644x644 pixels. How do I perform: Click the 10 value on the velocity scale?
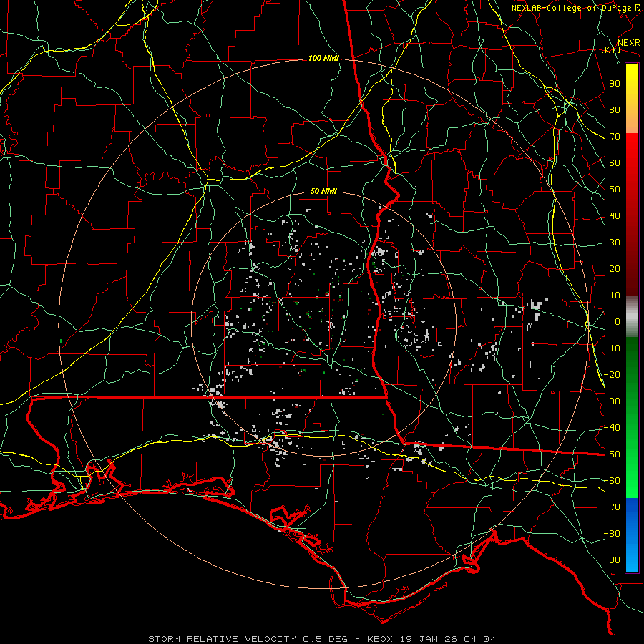[615, 296]
